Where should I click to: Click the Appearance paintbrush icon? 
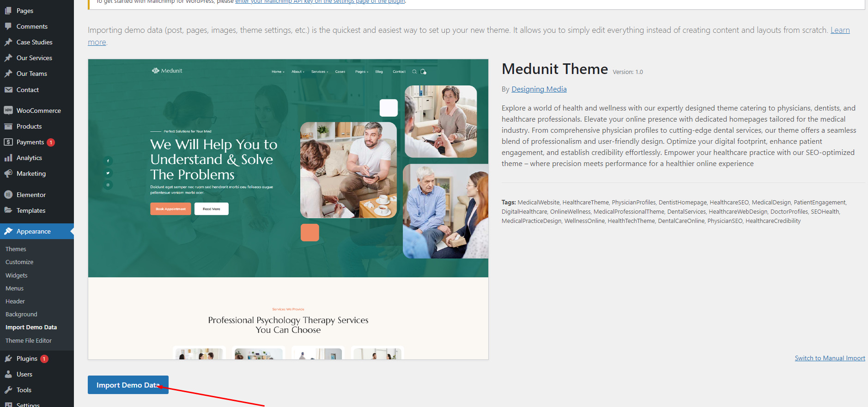[x=8, y=231]
